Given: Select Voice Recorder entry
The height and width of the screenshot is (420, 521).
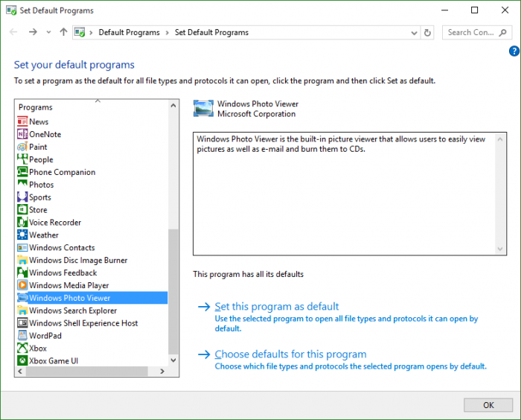Looking at the screenshot, I should click(x=55, y=222).
